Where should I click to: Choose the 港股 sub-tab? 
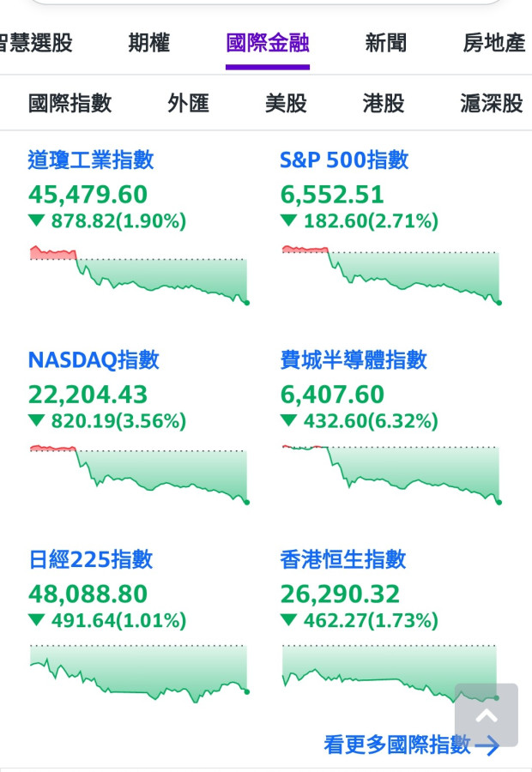tap(384, 104)
